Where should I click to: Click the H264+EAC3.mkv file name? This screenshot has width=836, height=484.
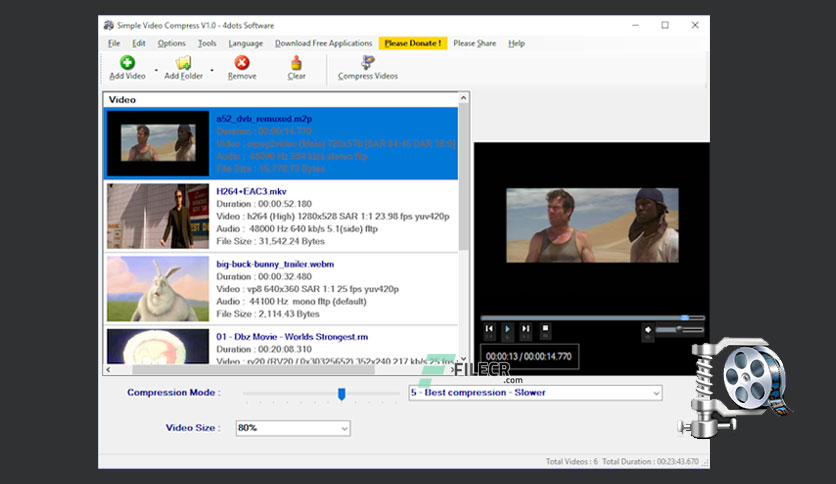click(251, 191)
